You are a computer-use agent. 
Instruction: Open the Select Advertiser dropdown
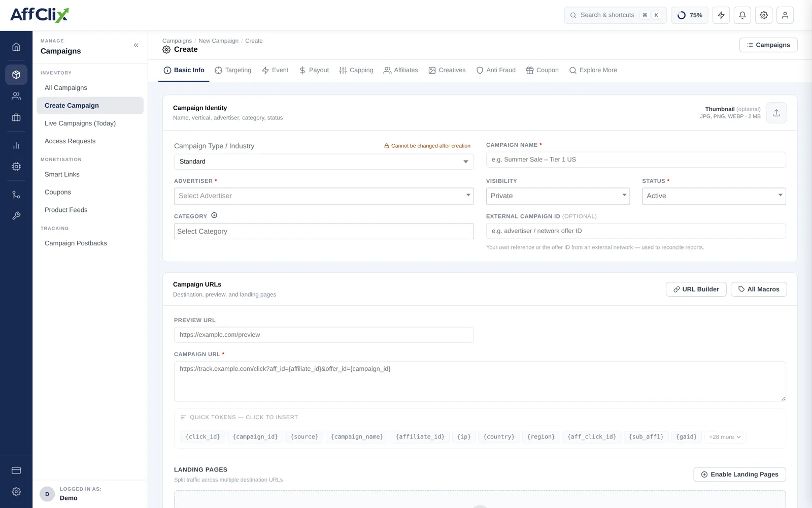[324, 196]
